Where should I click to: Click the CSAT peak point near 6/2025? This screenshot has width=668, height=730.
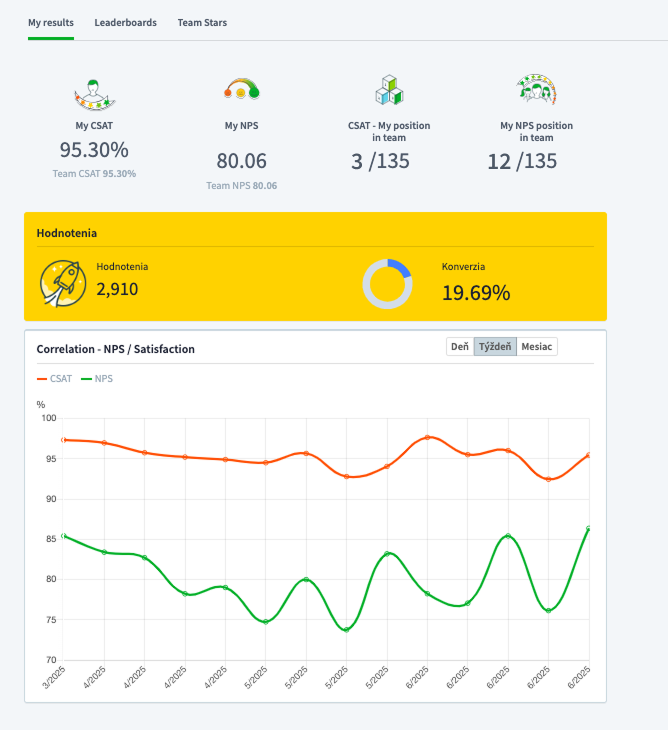[x=427, y=437]
